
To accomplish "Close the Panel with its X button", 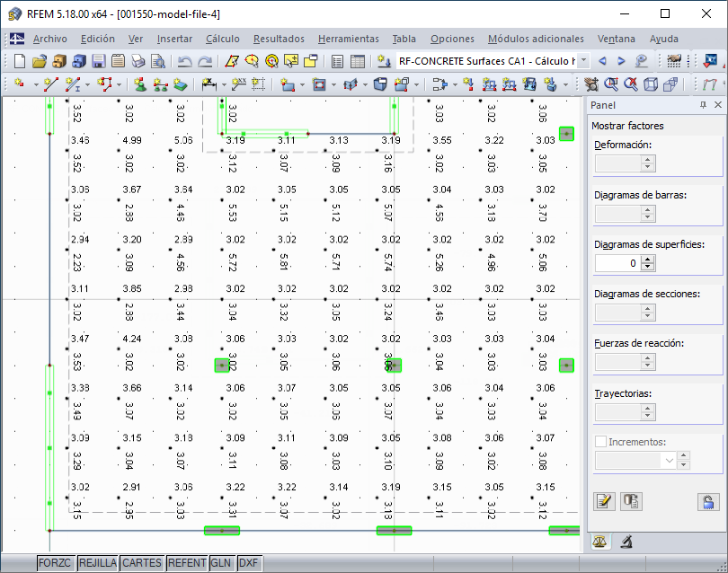I will pyautogui.click(x=718, y=105).
